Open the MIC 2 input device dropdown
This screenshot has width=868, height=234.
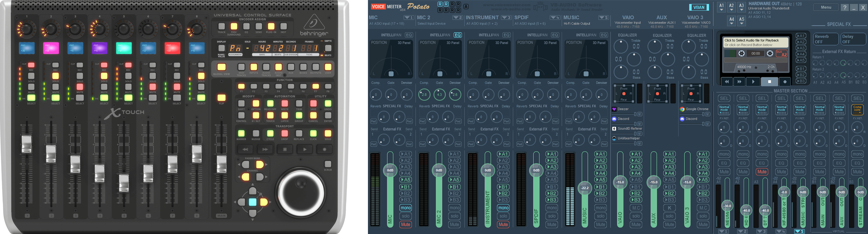458,17
